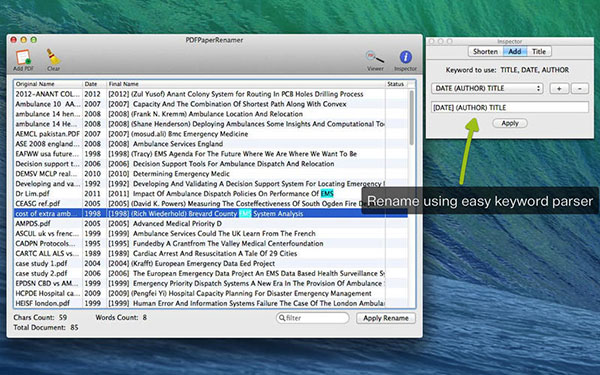
Task: Open the Viewer magnifier icon
Action: coord(375,57)
